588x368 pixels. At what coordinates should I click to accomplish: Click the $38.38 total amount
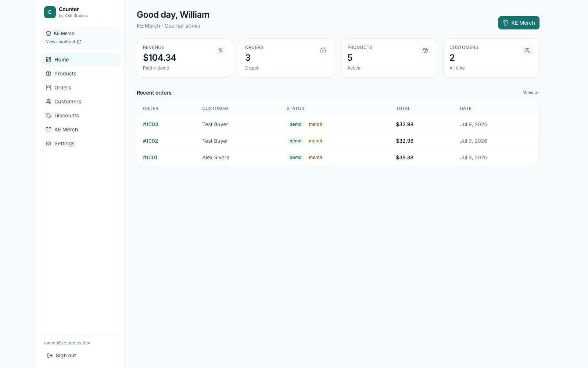[x=405, y=158]
